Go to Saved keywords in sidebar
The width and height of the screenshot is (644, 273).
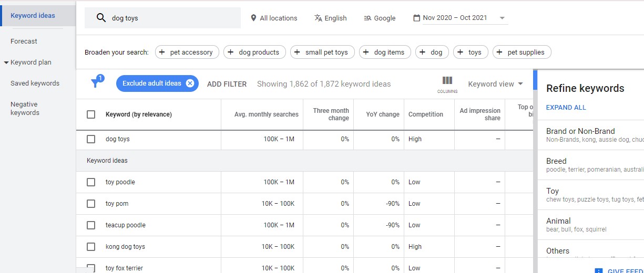tap(35, 83)
